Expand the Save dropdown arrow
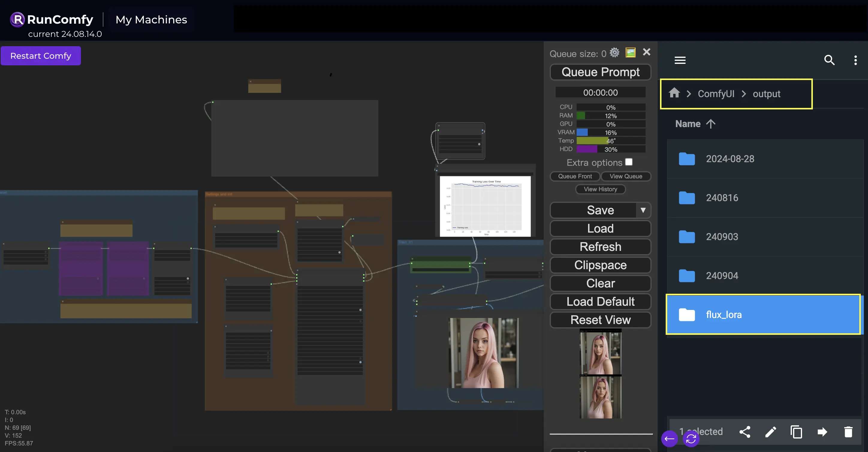Image resolution: width=868 pixels, height=452 pixels. (643, 210)
